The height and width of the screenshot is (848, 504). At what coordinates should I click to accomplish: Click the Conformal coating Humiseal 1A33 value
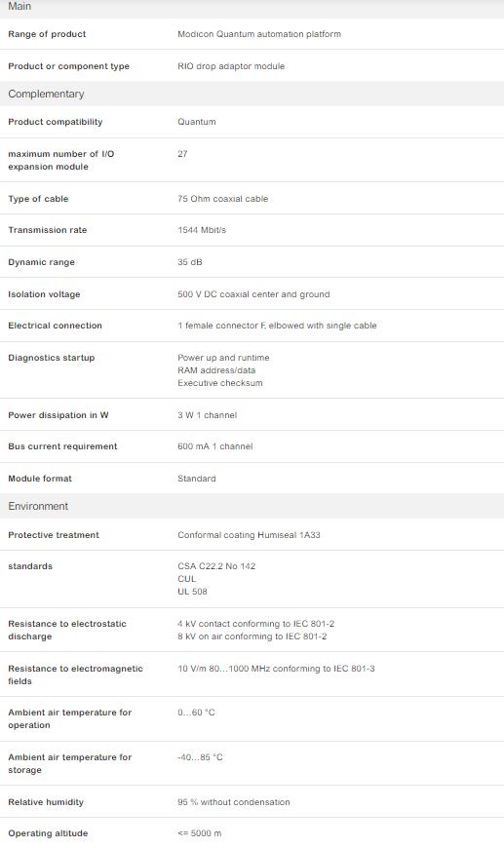tap(249, 535)
